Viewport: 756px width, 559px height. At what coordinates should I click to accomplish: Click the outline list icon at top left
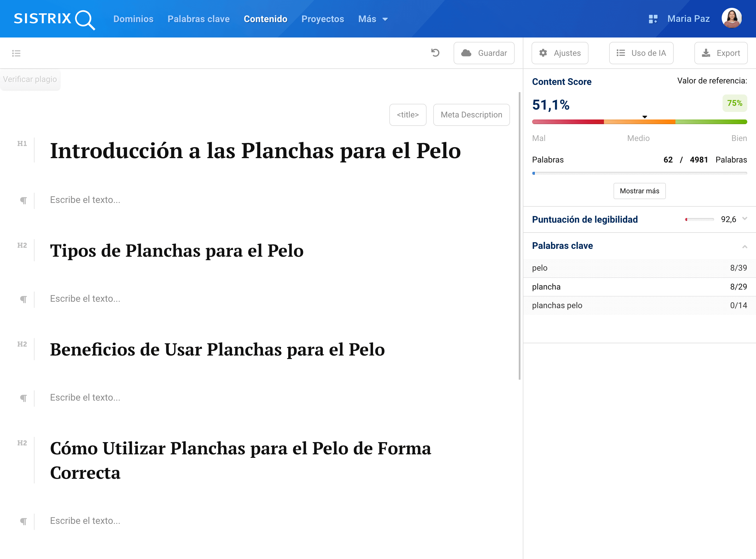tap(16, 53)
